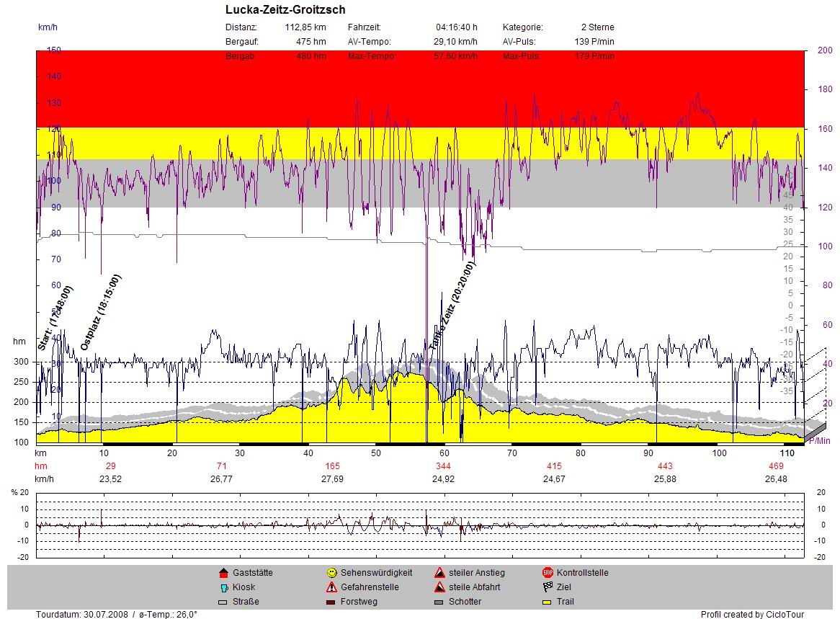Viewport: 840px width, 619px height.
Task: Click the Lucka-Zeitz-Groitzsch tour title
Action: point(285,10)
